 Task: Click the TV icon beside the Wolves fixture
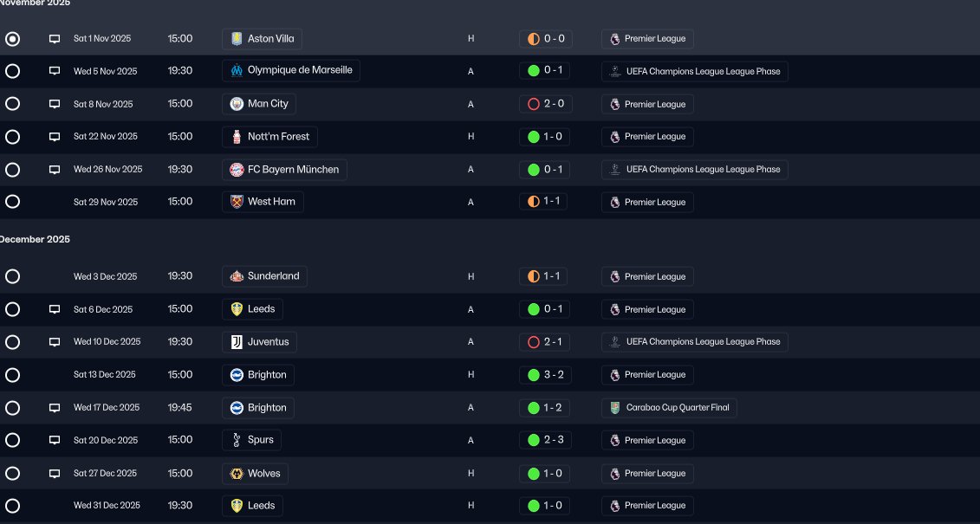(55, 474)
